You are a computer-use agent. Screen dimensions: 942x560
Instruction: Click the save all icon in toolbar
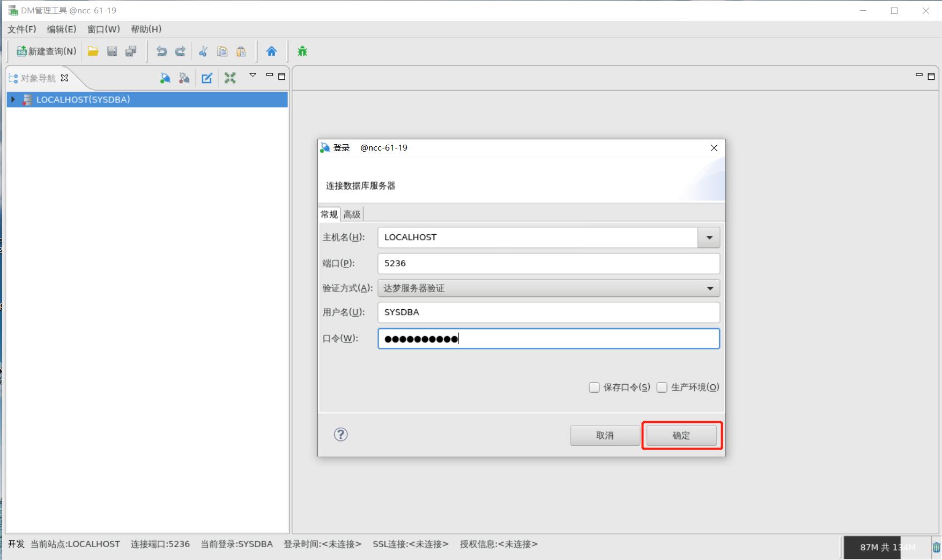(x=131, y=51)
